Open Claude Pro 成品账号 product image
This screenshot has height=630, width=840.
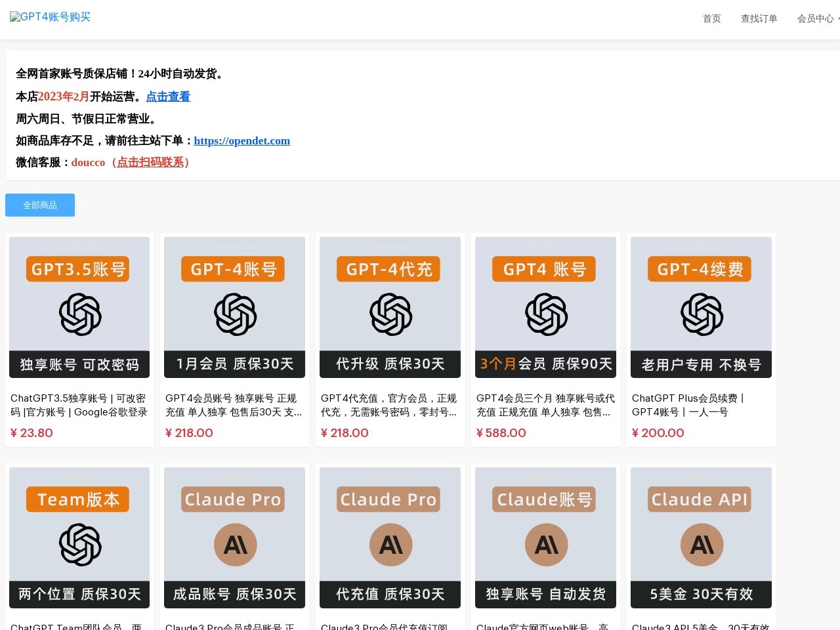point(234,537)
